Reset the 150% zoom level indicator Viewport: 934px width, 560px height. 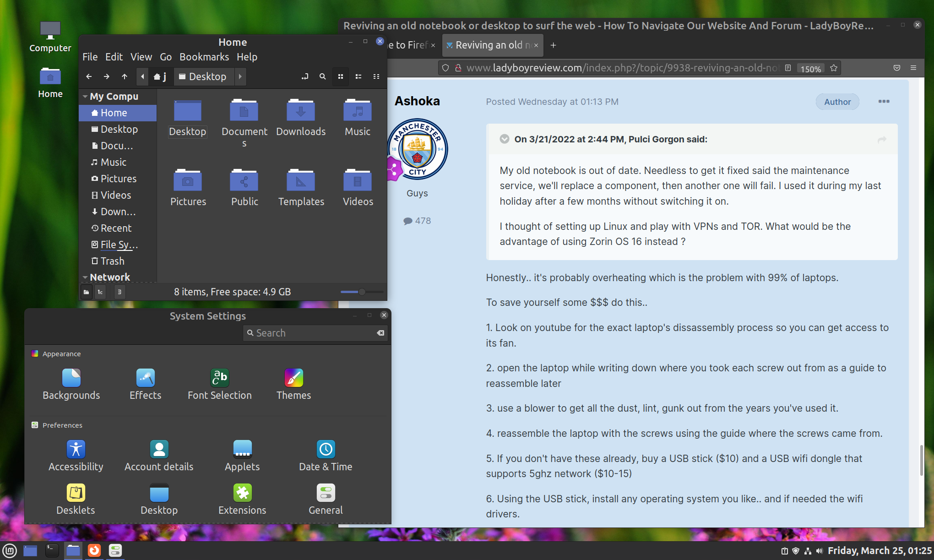click(x=810, y=68)
